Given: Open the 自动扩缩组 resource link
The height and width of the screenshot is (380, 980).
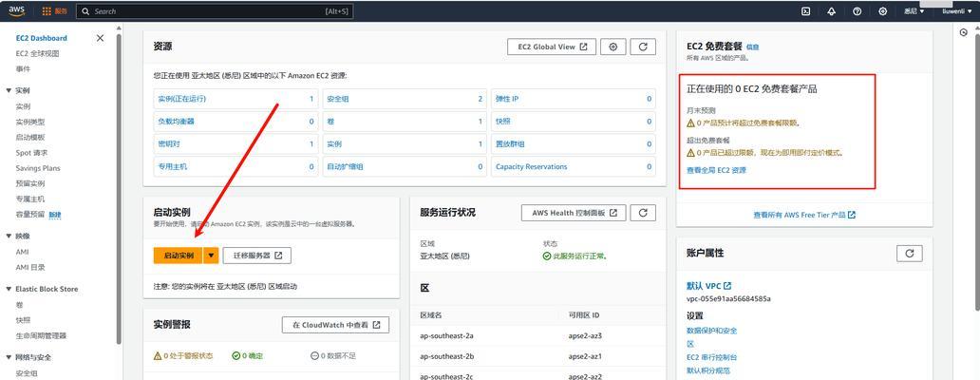Looking at the screenshot, I should point(345,167).
